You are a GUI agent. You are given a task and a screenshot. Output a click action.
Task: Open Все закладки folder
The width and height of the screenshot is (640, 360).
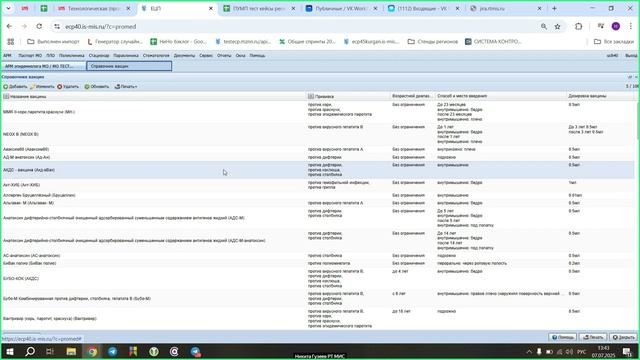(613, 42)
